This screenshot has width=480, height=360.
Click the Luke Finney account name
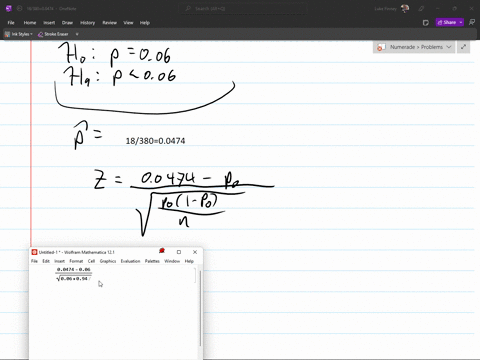tap(385, 9)
